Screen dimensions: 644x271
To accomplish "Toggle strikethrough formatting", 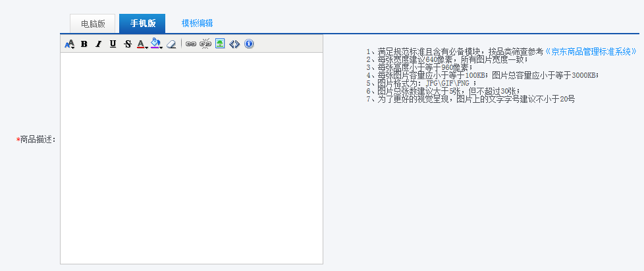I will pyautogui.click(x=128, y=44).
